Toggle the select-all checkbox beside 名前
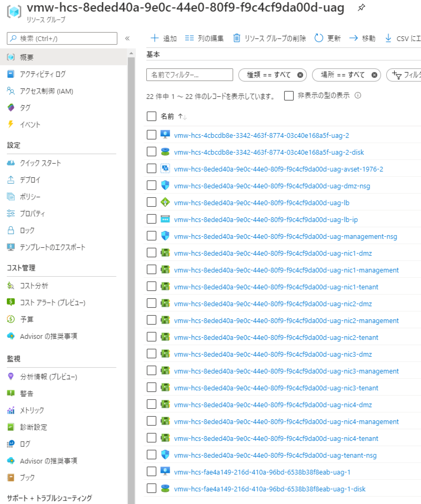 (152, 116)
